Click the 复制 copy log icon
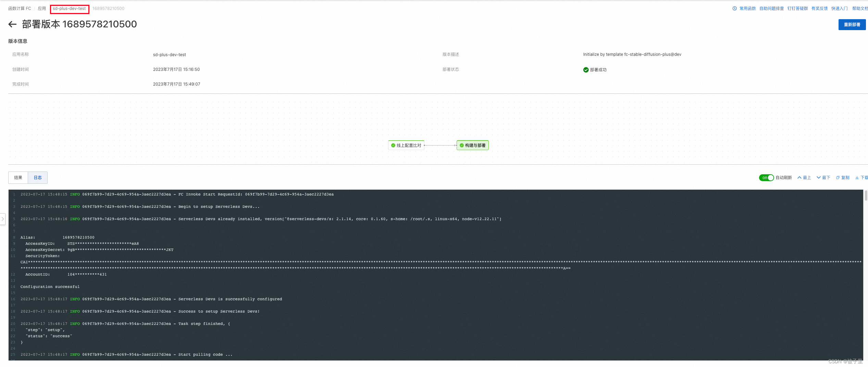 (843, 178)
